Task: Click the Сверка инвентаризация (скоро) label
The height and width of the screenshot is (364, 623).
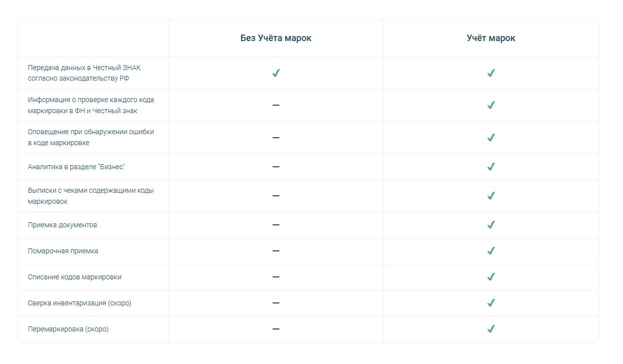Action: pyautogui.click(x=80, y=303)
